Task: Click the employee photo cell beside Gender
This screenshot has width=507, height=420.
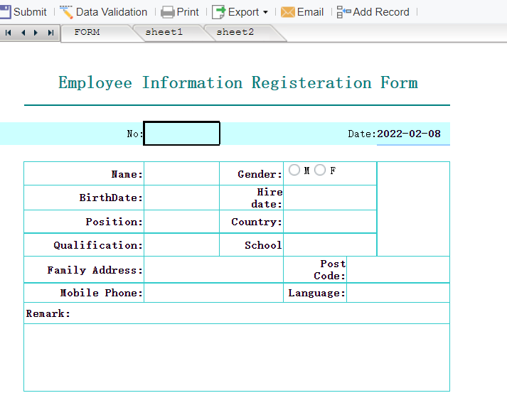Action: point(413,209)
